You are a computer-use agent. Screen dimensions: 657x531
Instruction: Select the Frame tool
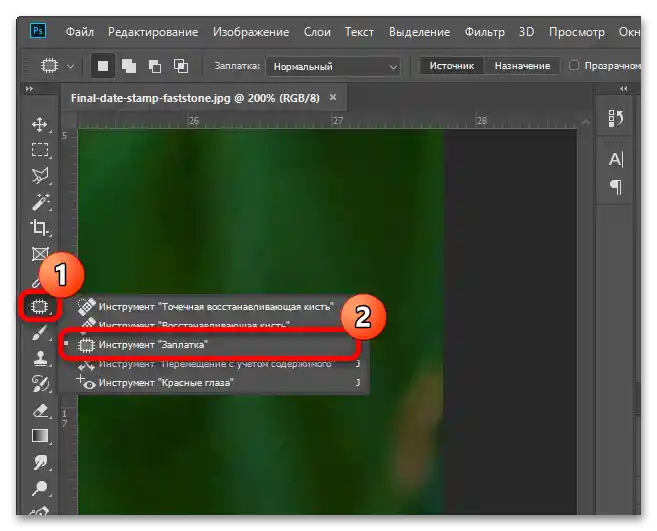pos(40,254)
